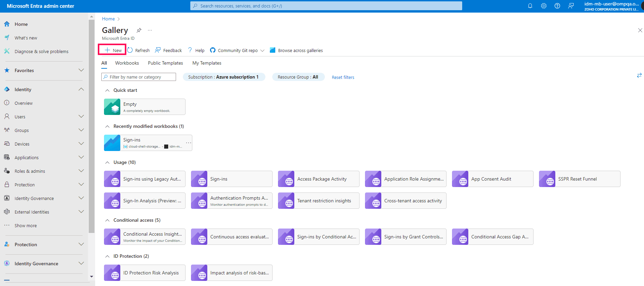Open the Sign-ins workbook ellipsis menu
The height and width of the screenshot is (286, 644).
[x=189, y=143]
